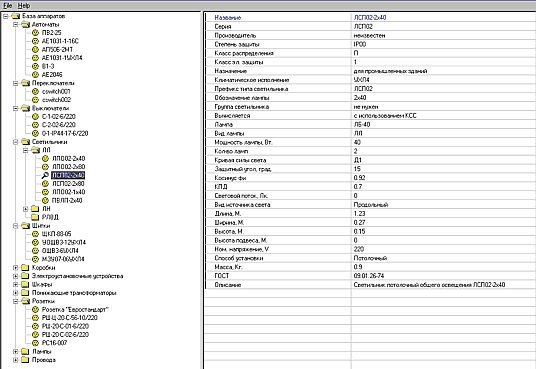
Task: Open the File menu
Action: (x=8, y=5)
